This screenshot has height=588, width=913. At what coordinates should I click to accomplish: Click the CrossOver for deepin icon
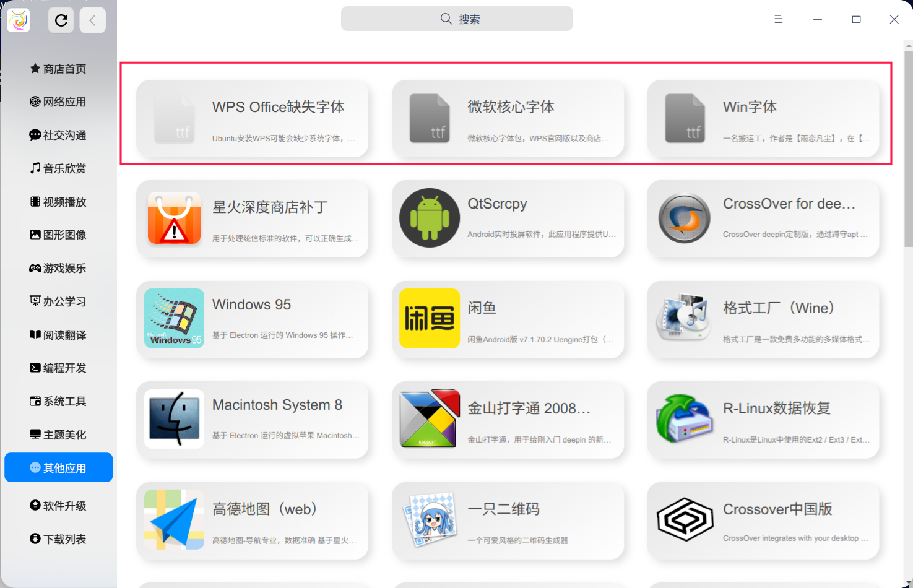(684, 218)
